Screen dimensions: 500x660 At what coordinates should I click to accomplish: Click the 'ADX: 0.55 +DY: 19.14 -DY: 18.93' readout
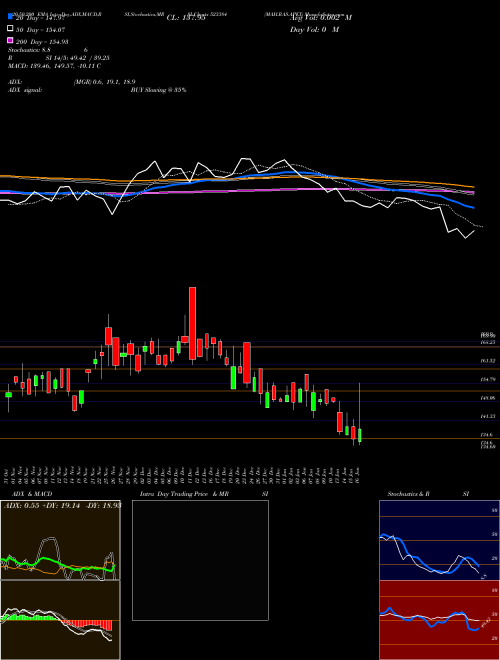point(63,505)
